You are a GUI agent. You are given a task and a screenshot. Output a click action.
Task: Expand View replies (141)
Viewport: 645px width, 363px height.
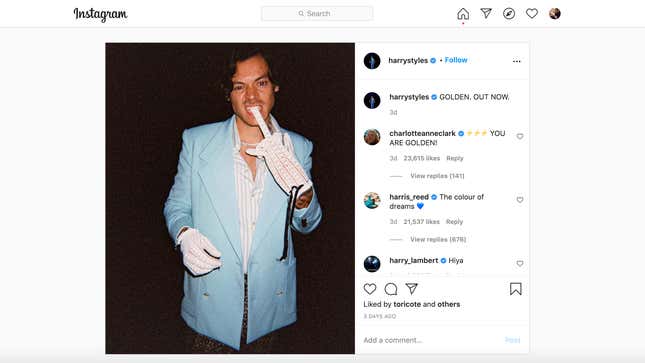(437, 176)
